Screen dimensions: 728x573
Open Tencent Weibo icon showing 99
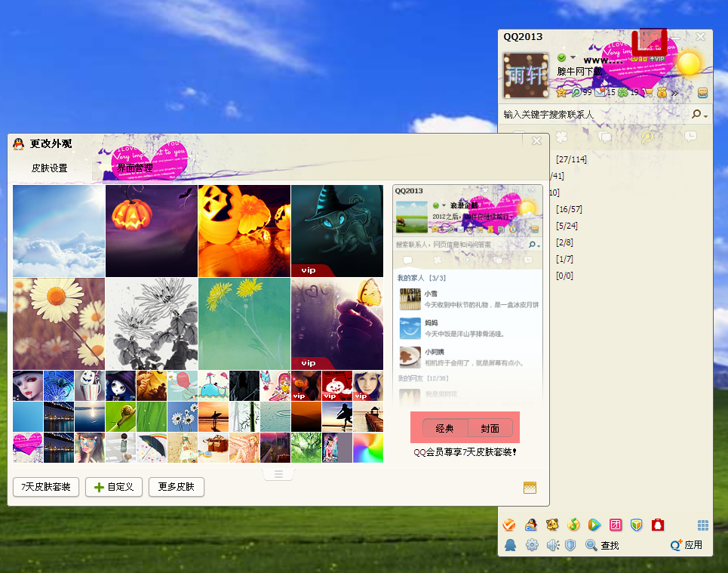pos(576,92)
